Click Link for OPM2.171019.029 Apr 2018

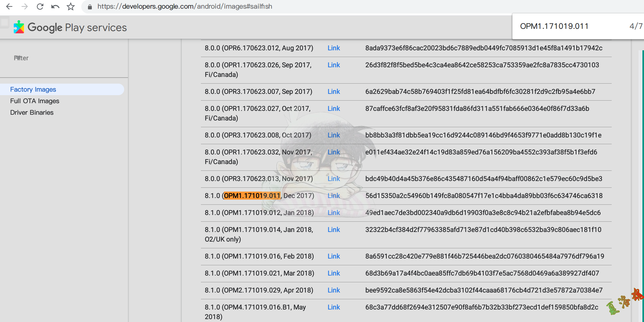[333, 290]
